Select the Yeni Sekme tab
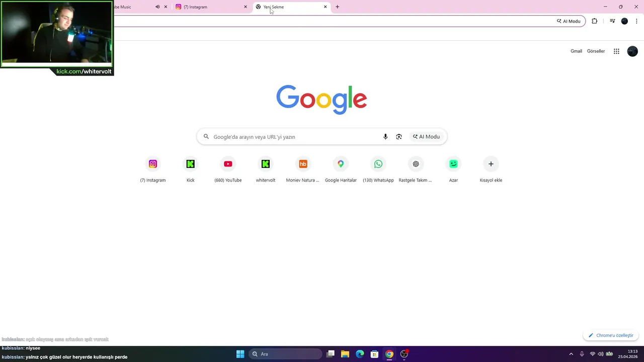Image resolution: width=644 pixels, height=362 pixels. click(291, 7)
